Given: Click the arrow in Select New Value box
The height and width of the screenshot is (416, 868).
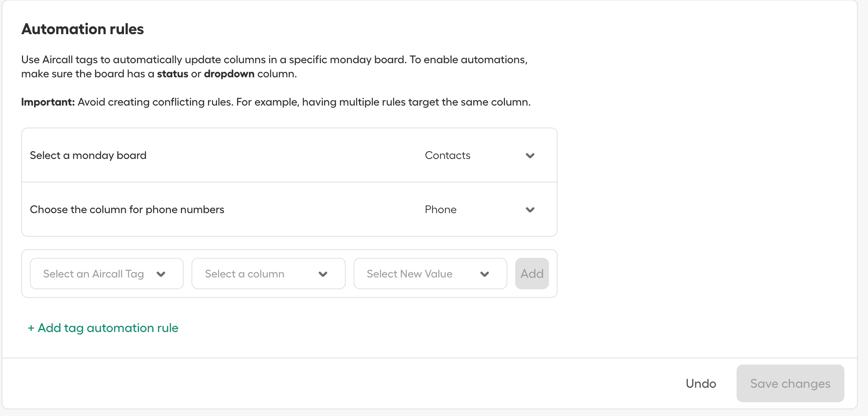Looking at the screenshot, I should (485, 274).
